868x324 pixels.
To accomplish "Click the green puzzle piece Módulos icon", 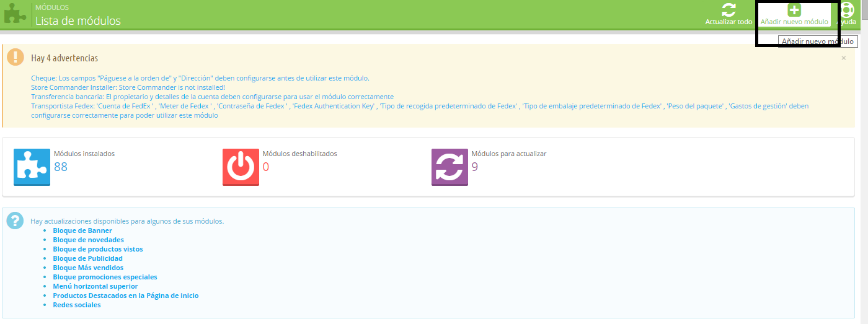I will [15, 14].
